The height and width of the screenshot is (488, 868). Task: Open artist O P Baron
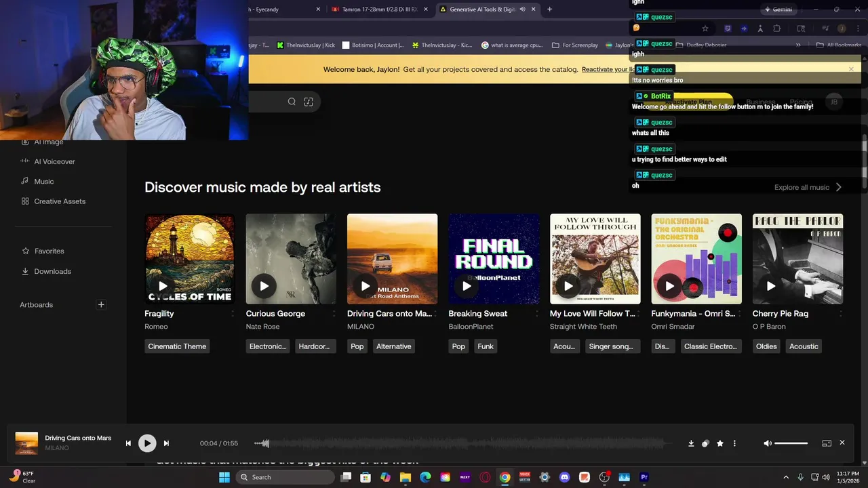tap(769, 327)
